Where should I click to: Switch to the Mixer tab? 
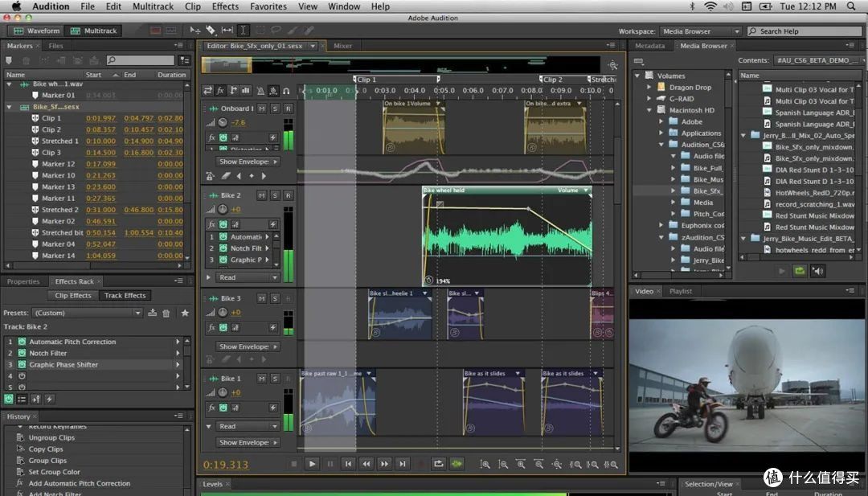click(x=342, y=46)
